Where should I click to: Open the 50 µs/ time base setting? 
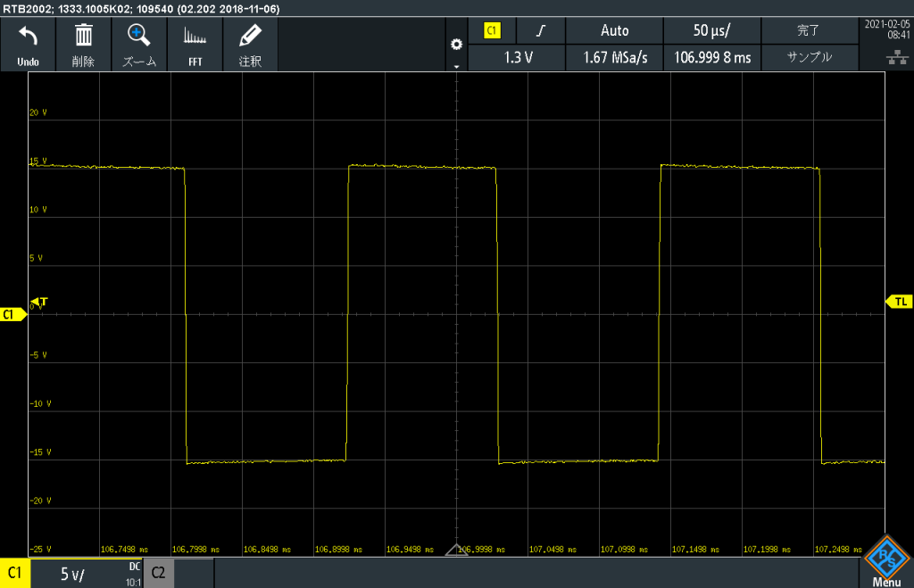click(x=711, y=30)
